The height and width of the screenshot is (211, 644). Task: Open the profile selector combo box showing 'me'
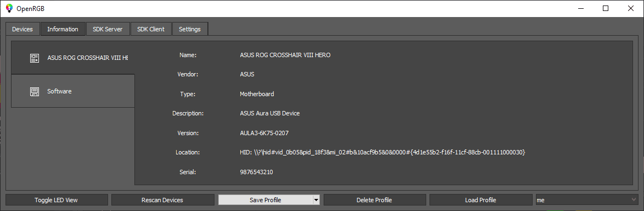(x=587, y=200)
